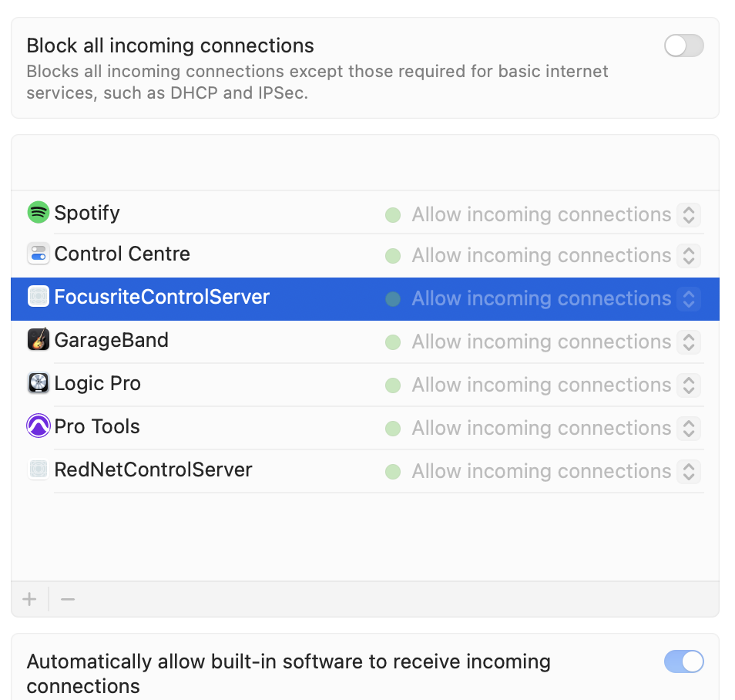Open Logic Pro incoming connections dropdown
The height and width of the screenshot is (700, 735).
click(689, 385)
